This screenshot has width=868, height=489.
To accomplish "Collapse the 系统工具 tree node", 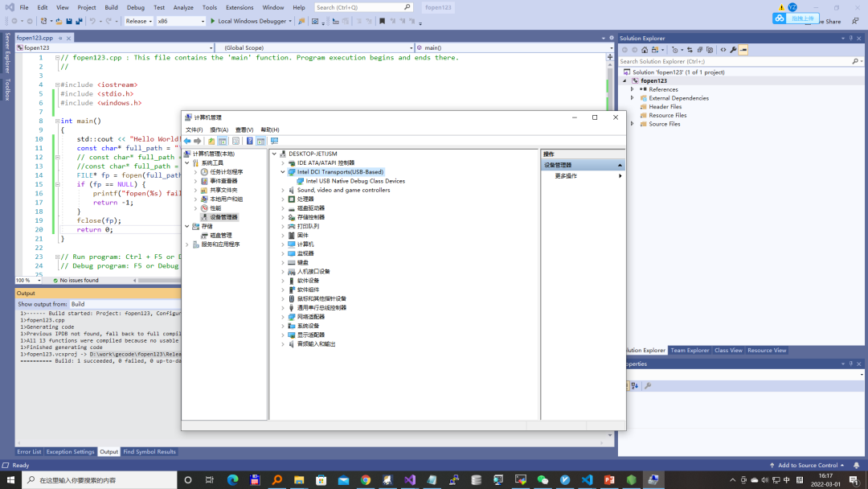I will coord(187,162).
